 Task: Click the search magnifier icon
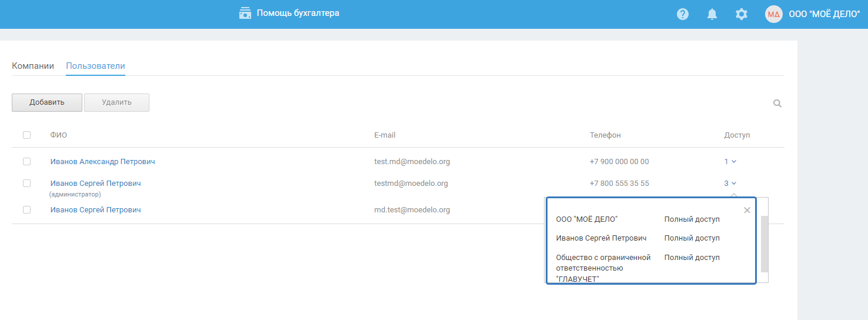(777, 104)
